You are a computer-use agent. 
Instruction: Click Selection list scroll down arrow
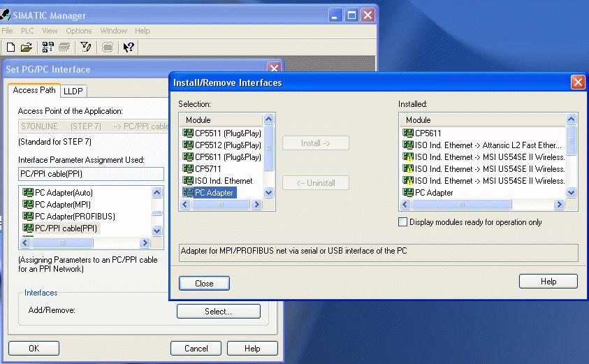tap(268, 193)
